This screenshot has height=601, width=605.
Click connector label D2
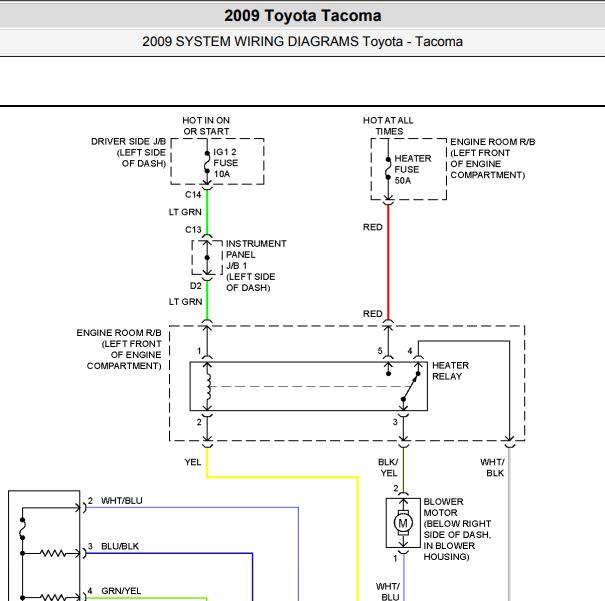[x=196, y=286]
